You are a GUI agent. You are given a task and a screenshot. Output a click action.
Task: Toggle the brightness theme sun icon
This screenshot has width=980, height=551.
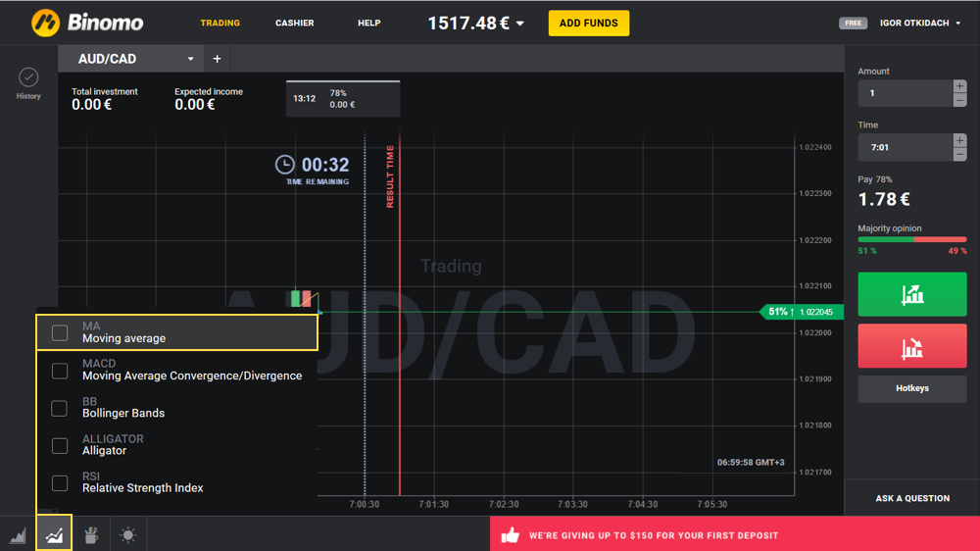point(127,535)
